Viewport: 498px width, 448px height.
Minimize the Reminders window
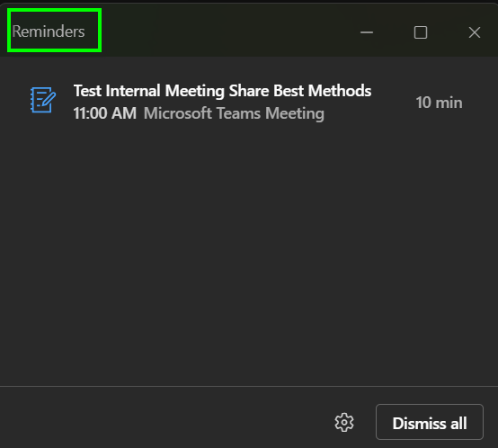[367, 32]
